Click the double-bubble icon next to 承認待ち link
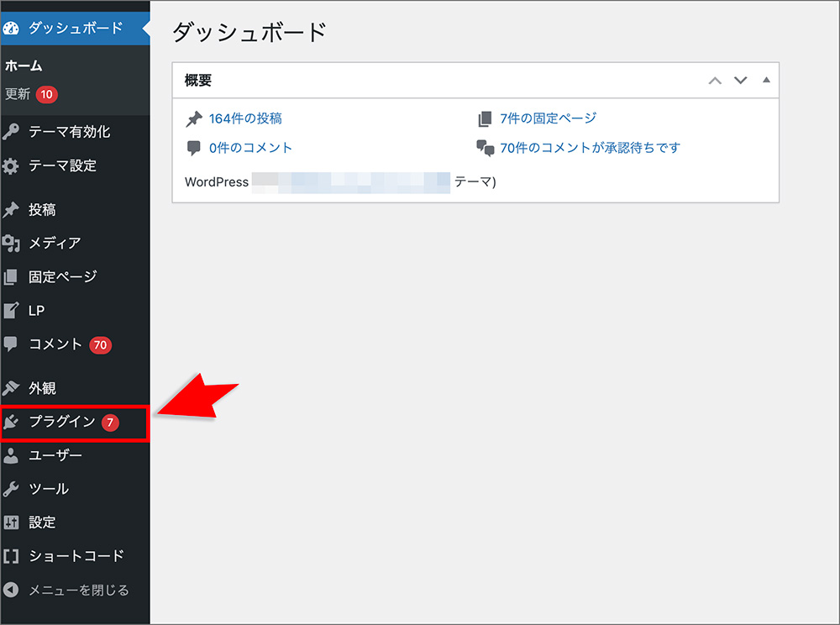This screenshot has width=840, height=625. tap(486, 149)
